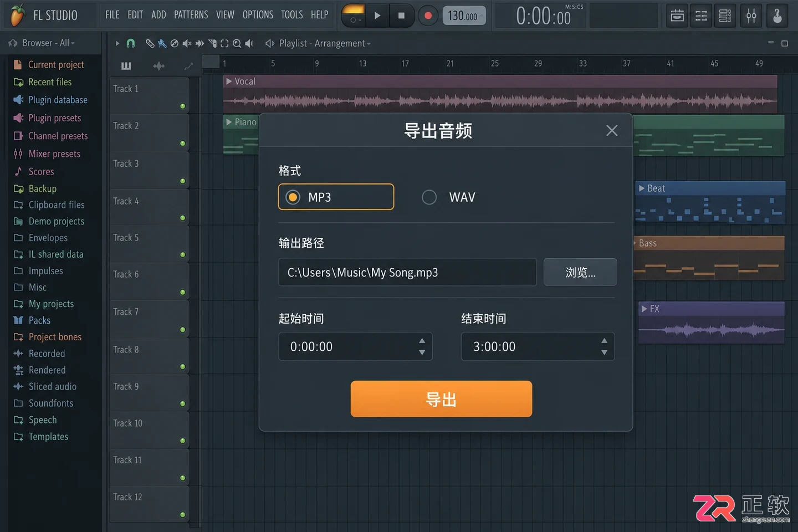Toggle mute light on Track 4
798x532 pixels.
click(x=182, y=218)
